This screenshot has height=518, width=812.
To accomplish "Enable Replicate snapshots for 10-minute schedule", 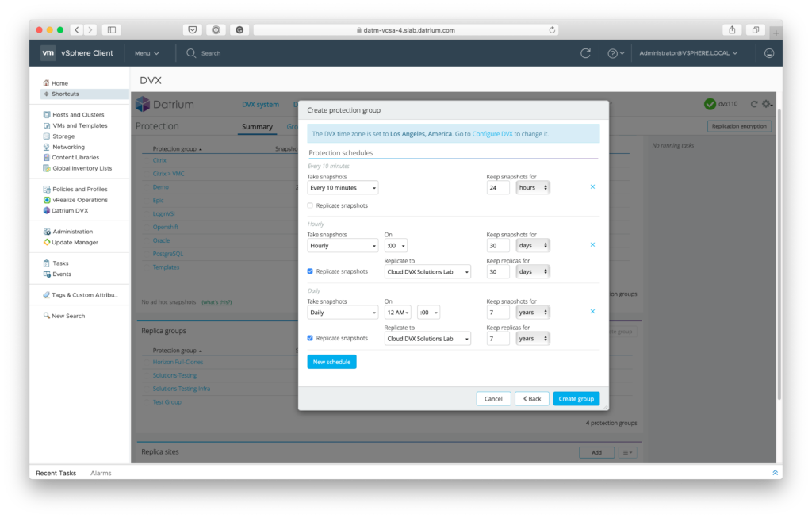I will point(310,205).
